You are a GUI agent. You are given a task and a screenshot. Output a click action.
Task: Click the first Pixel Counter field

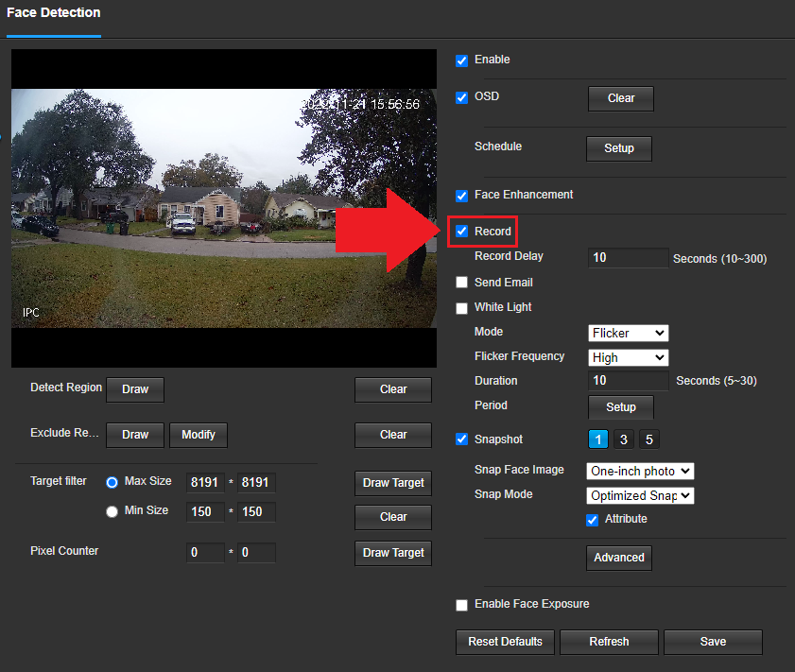(205, 552)
